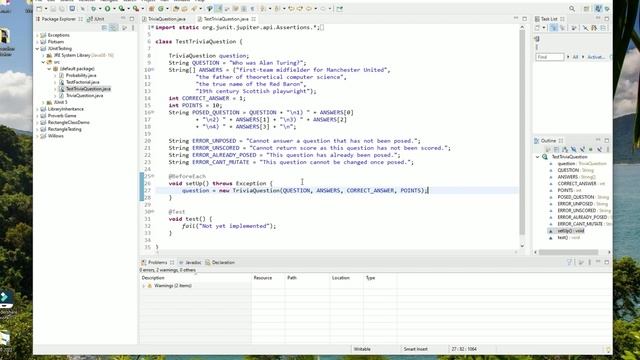Click the Open Perspective icon

[586, 9]
